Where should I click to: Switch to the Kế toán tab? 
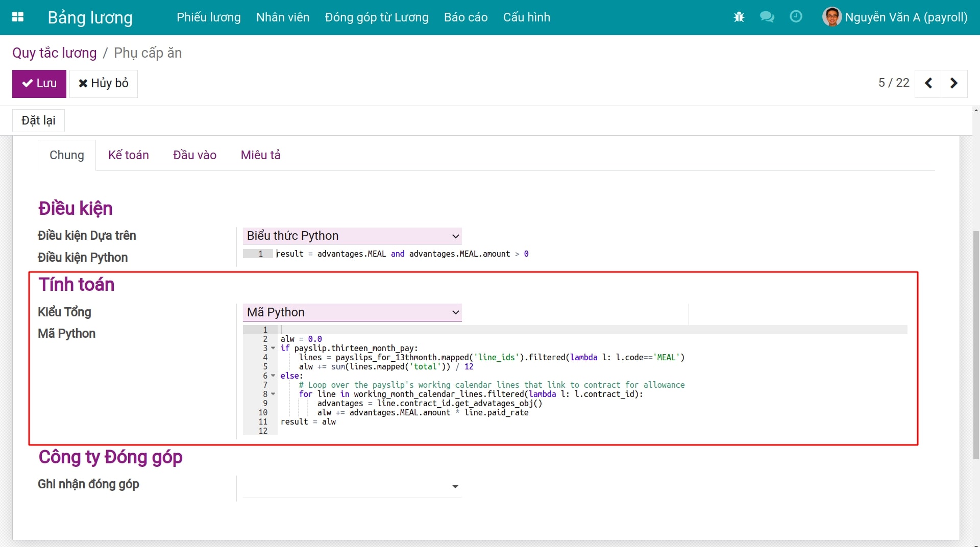[x=128, y=155]
